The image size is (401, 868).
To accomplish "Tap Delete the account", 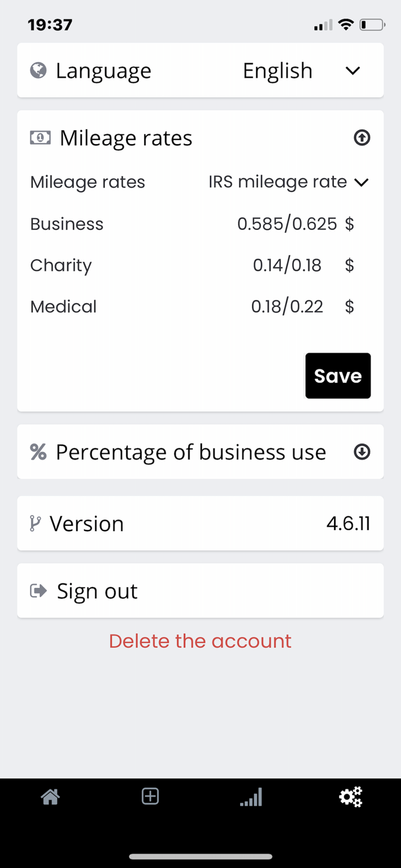I will 200,641.
